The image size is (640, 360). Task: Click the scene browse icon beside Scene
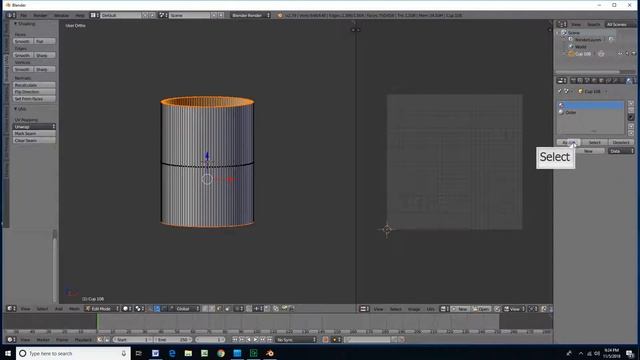click(x=162, y=15)
